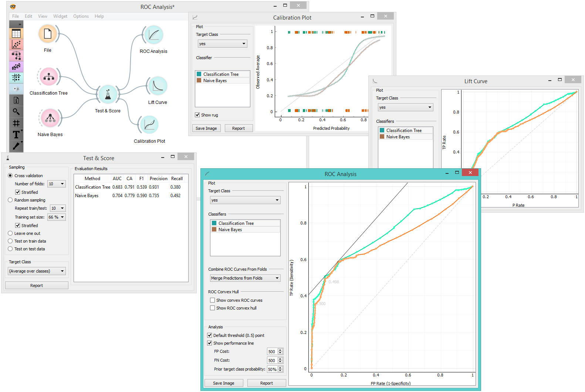The image size is (585, 392).
Task: Enable Show convex ROC curves
Action: tap(213, 300)
